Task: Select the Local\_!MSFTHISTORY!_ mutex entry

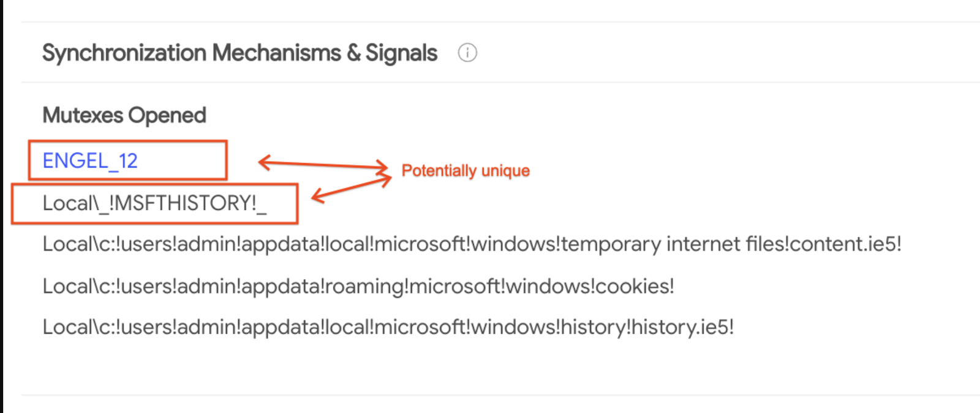Action: [x=154, y=203]
